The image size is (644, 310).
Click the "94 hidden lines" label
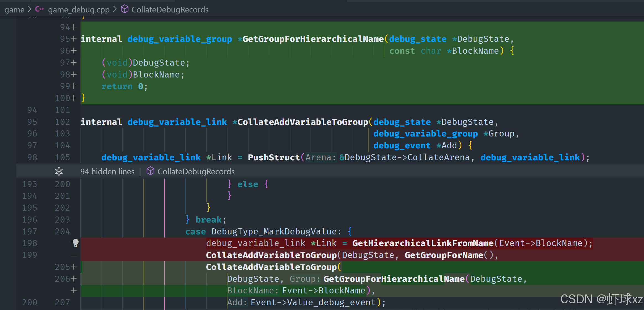(107, 172)
